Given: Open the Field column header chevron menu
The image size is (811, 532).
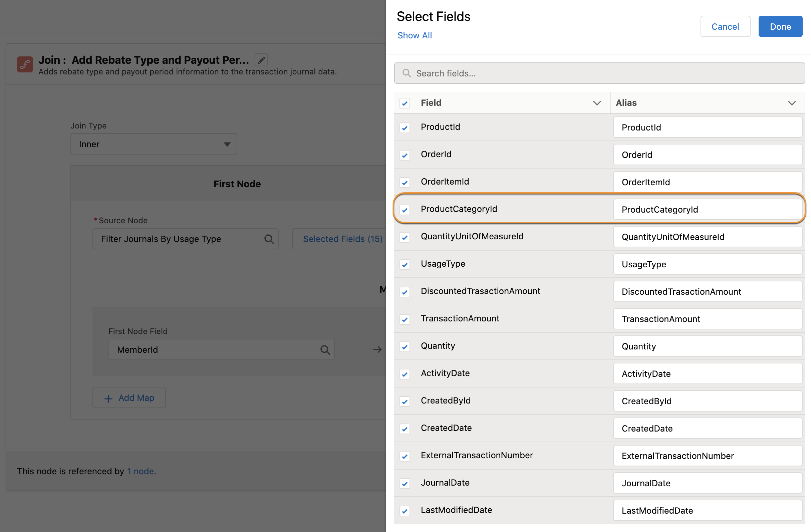Looking at the screenshot, I should 597,103.
